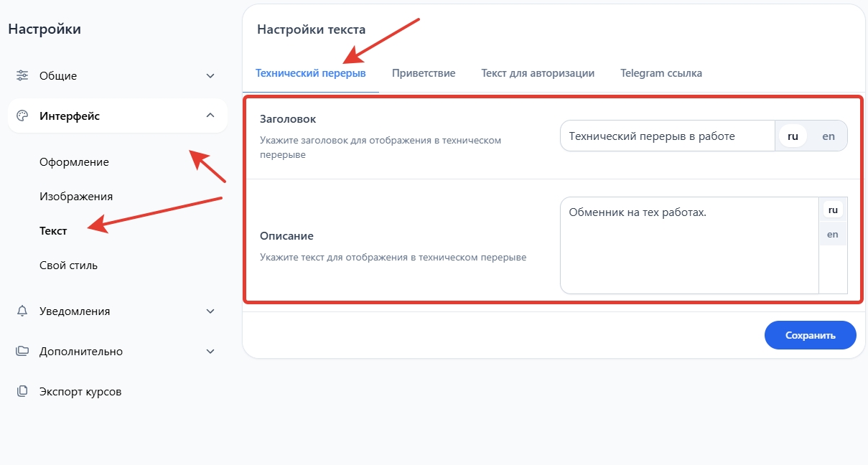
Task: Collapse the Интерфейс section chevron
Action: [210, 116]
